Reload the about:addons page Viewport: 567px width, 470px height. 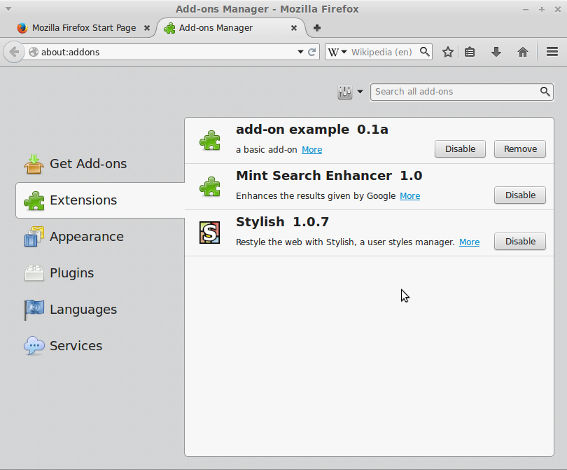pos(312,52)
